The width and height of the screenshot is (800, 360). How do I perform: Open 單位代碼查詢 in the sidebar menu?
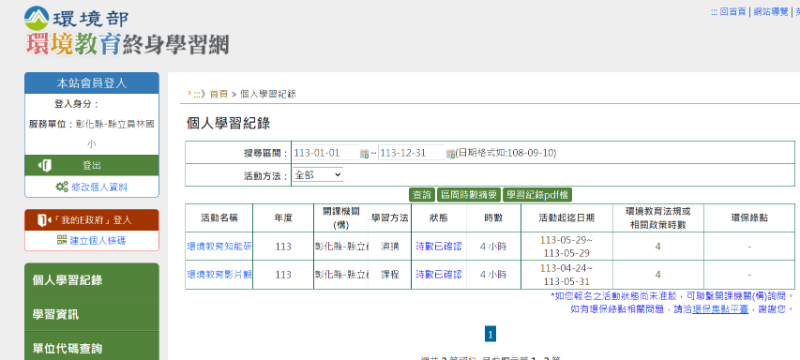click(91, 348)
